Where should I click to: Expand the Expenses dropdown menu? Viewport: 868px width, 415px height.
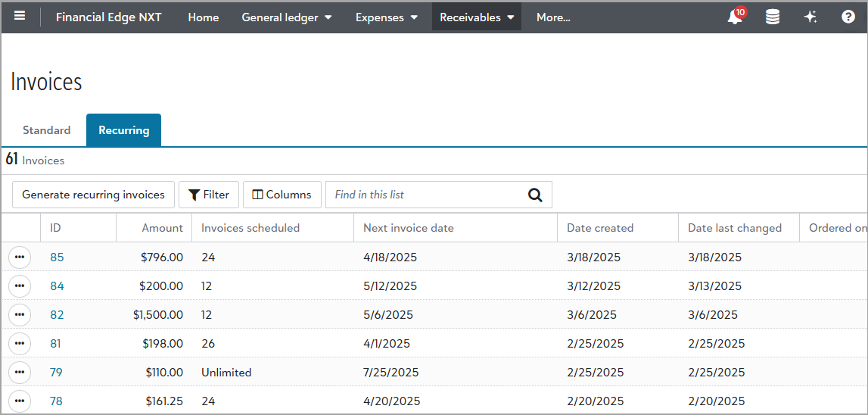[x=387, y=17]
